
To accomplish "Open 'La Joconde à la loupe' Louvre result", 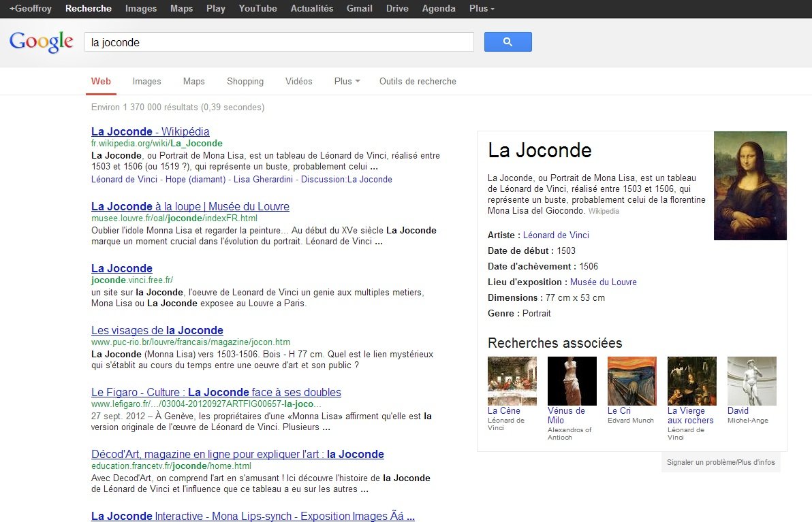I will [190, 206].
